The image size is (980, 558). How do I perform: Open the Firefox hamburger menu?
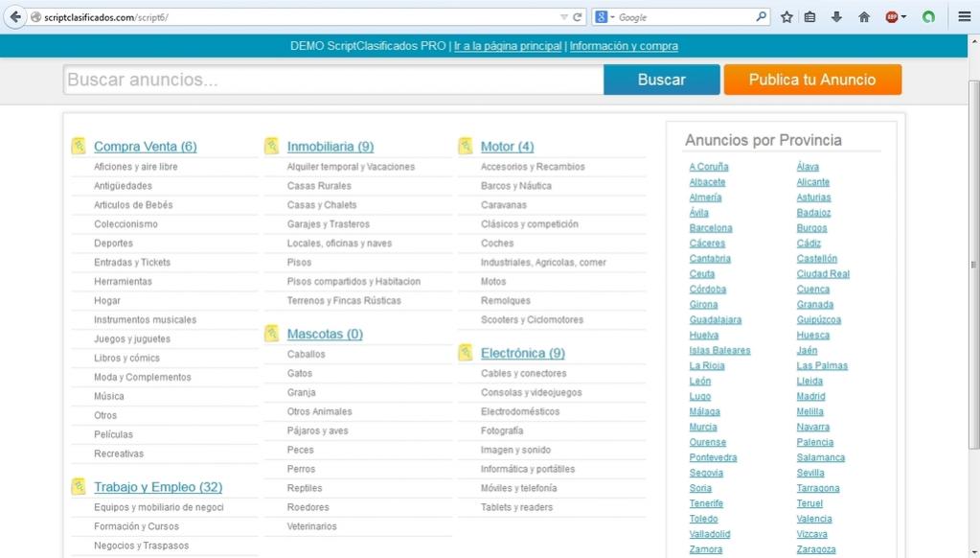[965, 17]
